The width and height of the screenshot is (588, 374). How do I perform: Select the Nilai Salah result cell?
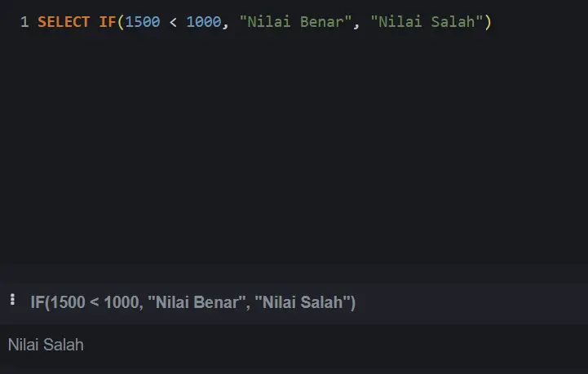click(x=46, y=345)
